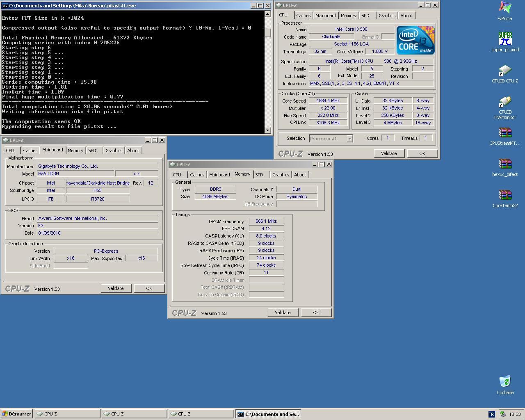Open the CoreTemp32 archive icon
The image size is (525, 420).
pyautogui.click(x=505, y=198)
